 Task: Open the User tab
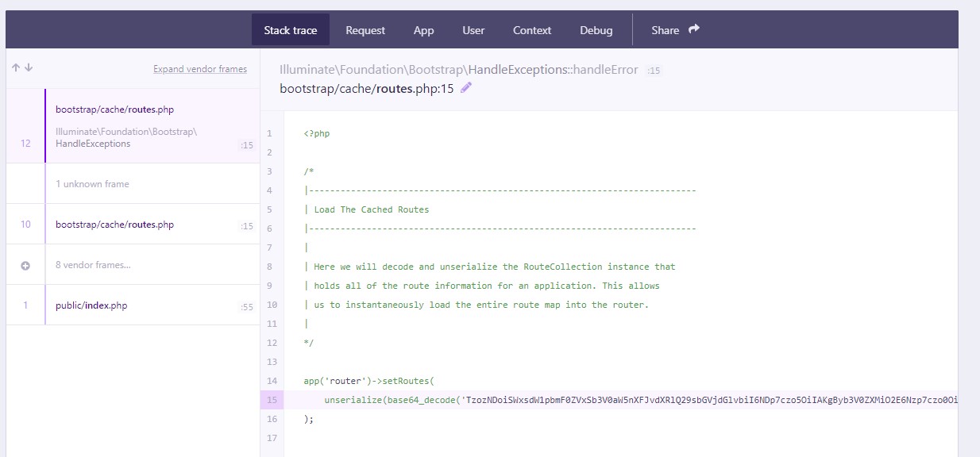coord(473,30)
